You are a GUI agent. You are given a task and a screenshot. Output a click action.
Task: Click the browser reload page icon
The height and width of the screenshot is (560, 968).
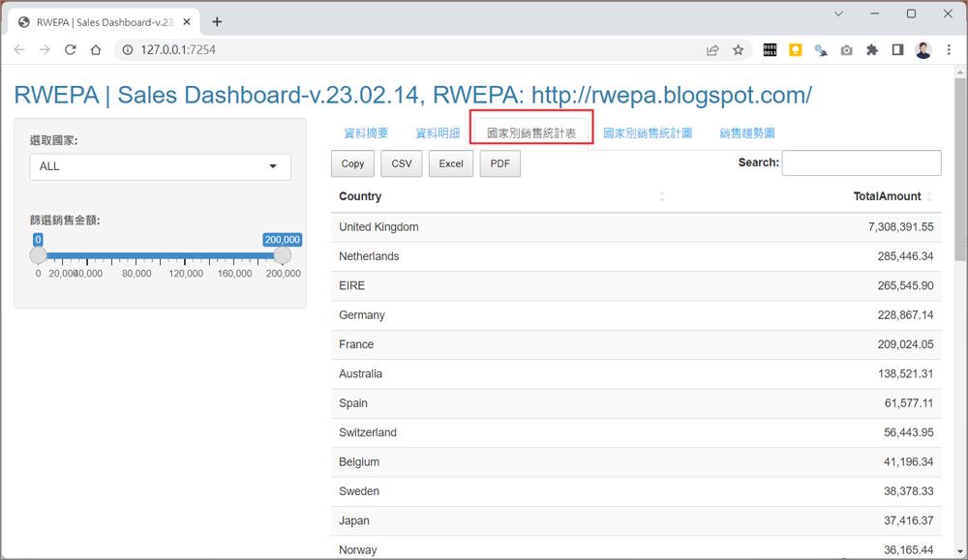pos(70,50)
